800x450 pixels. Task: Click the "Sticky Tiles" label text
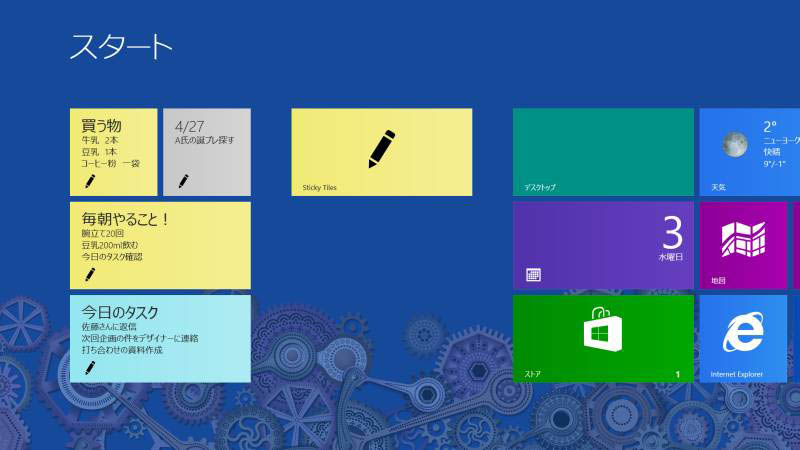coord(322,187)
